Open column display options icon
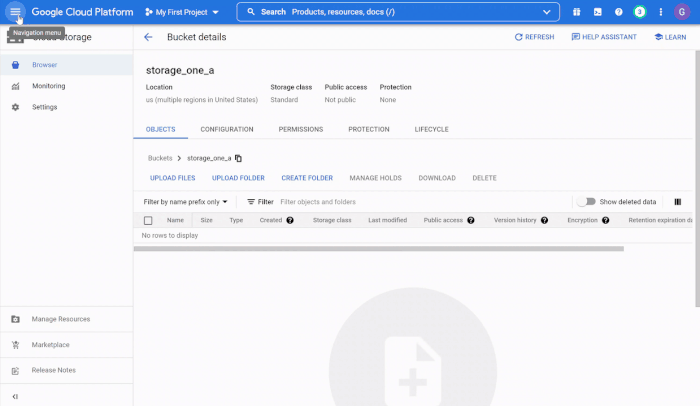This screenshot has height=406, width=700. click(678, 202)
